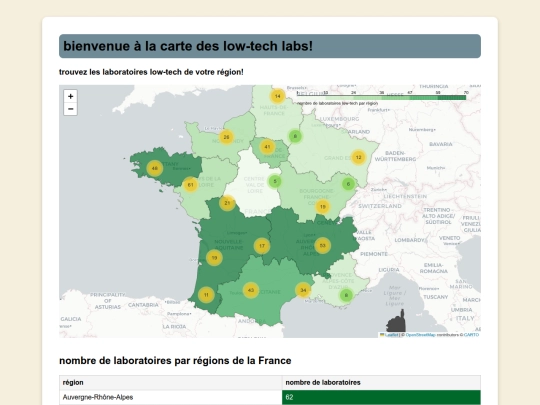Open cluster marker 53 in Auvergne-Rhône-Alpes
The width and height of the screenshot is (540, 405).
(323, 246)
